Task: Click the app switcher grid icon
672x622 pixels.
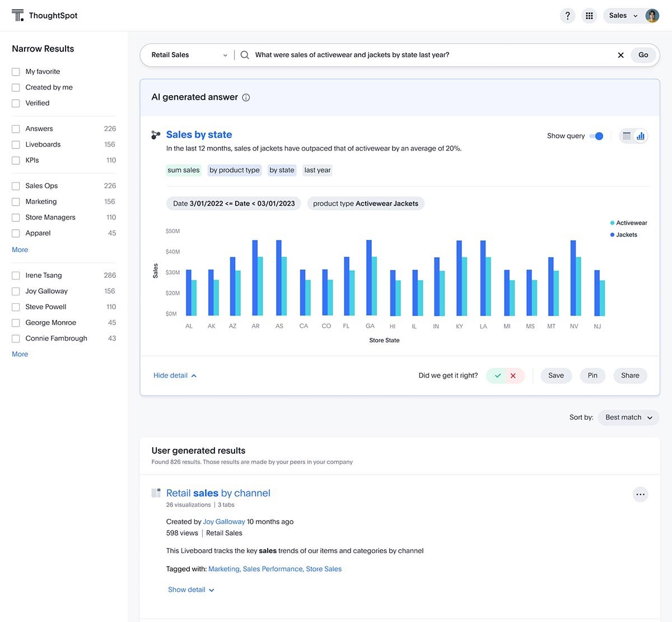Action: [589, 15]
